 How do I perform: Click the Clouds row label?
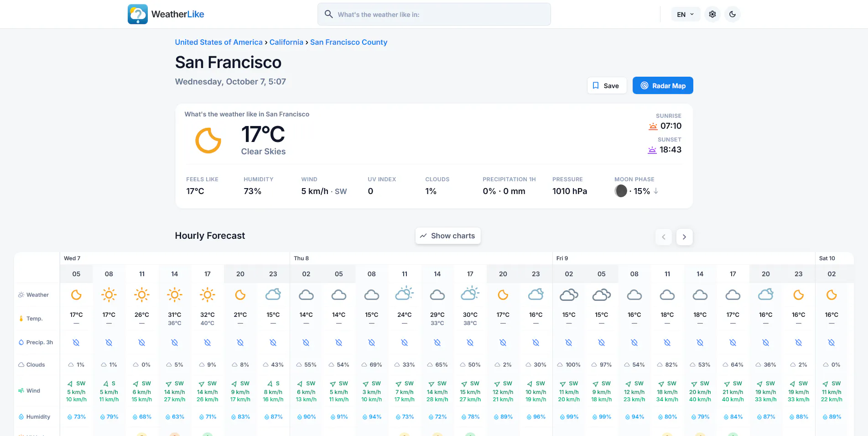coord(31,365)
